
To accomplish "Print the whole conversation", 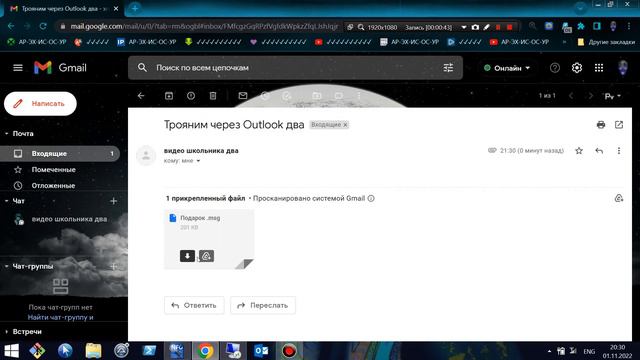I will 601,125.
